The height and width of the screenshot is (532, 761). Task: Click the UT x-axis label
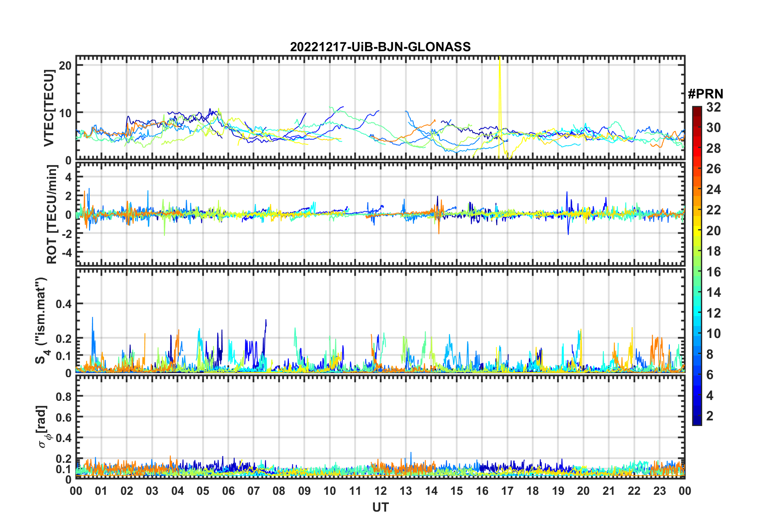point(380,508)
